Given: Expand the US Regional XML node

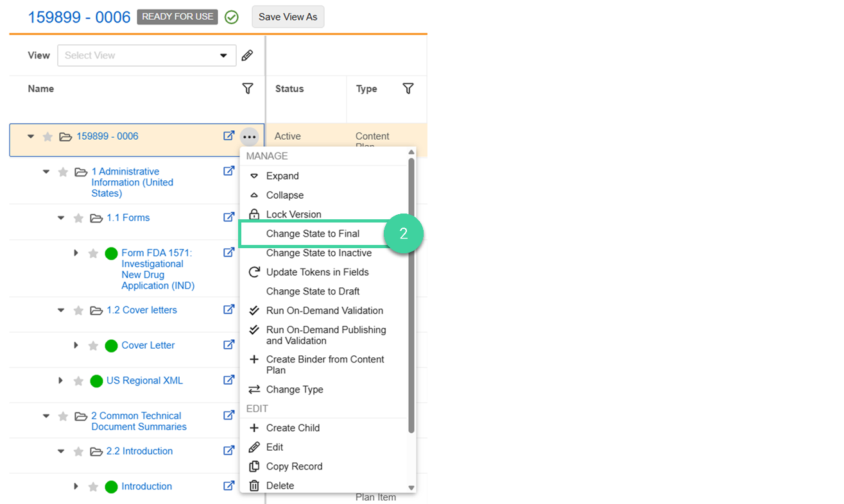Looking at the screenshot, I should tap(61, 381).
